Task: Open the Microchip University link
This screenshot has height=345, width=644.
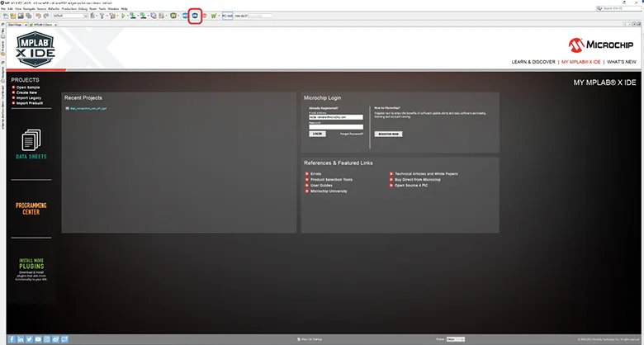Action: [x=329, y=191]
